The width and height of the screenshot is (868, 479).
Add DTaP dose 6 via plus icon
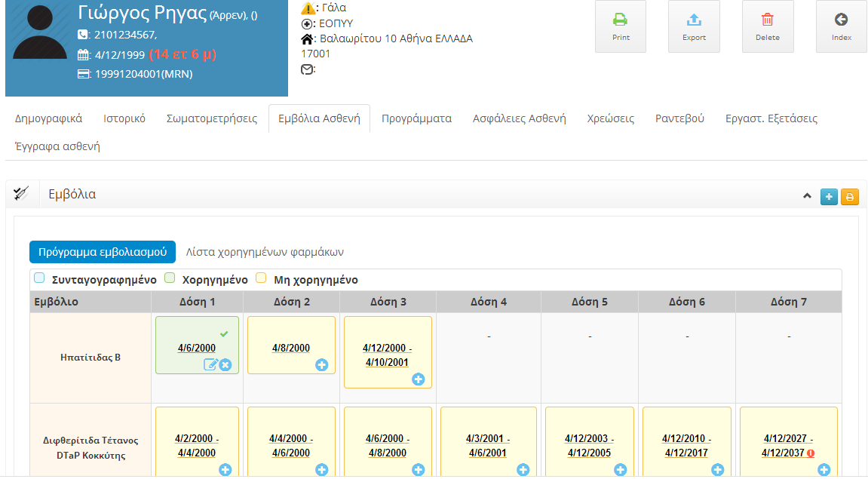point(718,470)
